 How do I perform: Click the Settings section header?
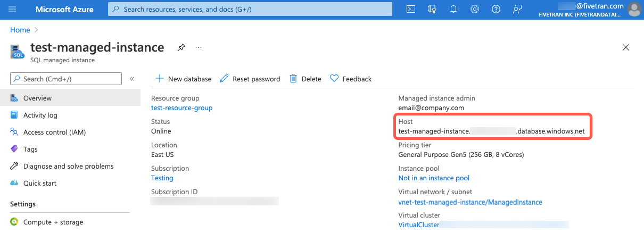tap(23, 204)
